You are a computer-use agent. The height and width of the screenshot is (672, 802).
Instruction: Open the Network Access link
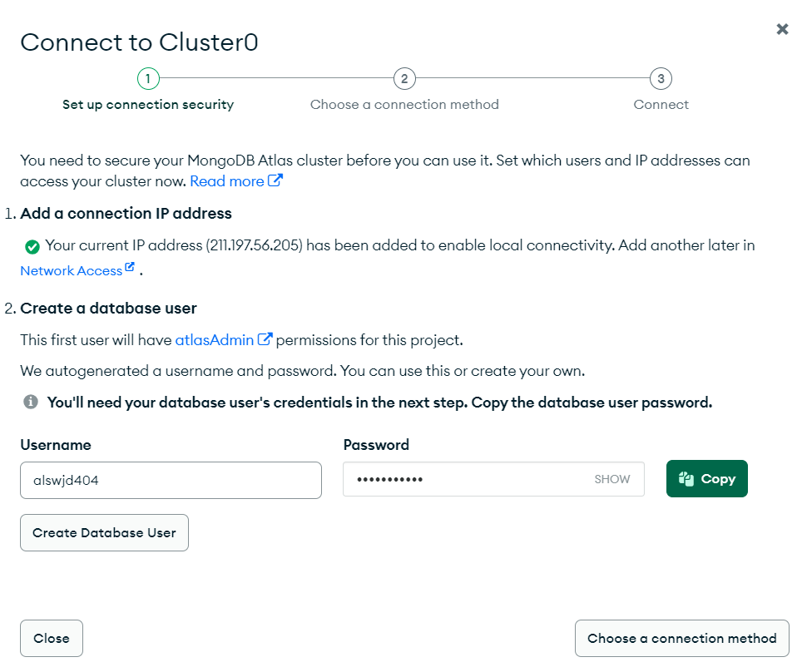pyautogui.click(x=71, y=271)
